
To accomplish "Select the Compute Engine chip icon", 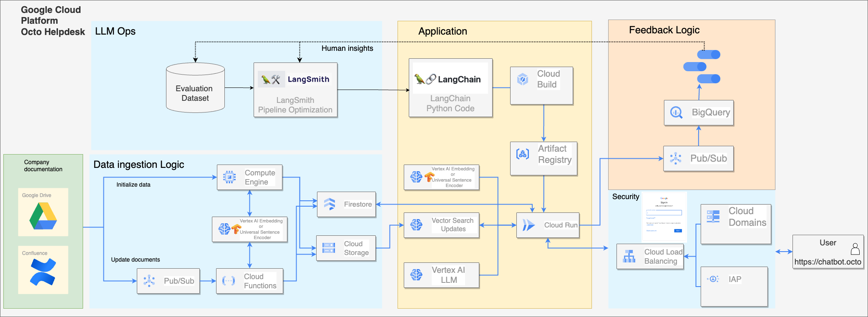I will (229, 177).
